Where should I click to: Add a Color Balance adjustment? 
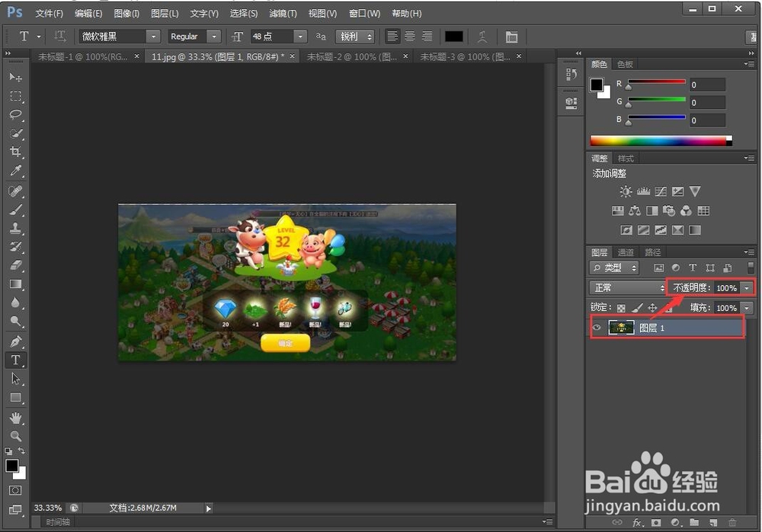(x=635, y=210)
